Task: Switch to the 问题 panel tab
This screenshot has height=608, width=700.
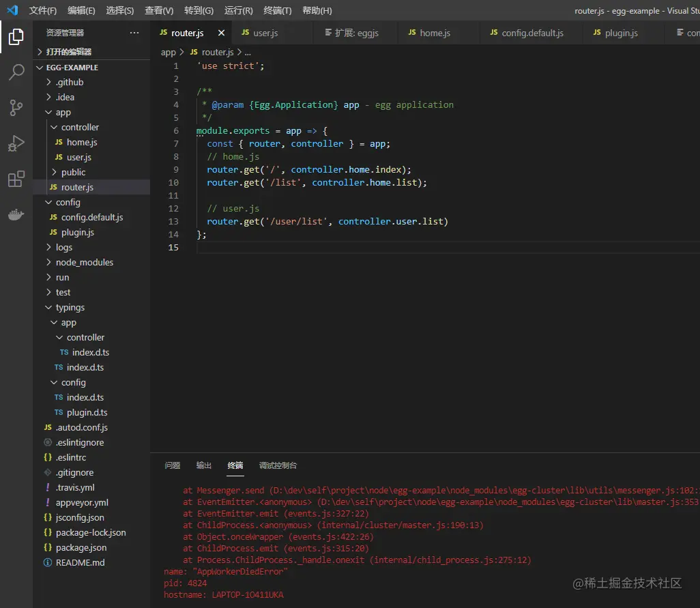Action: tap(173, 465)
